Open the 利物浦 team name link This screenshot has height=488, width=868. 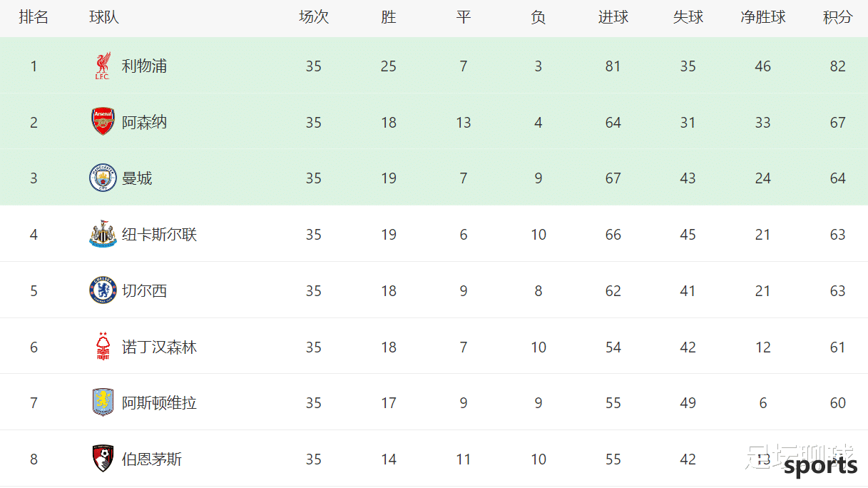point(144,66)
